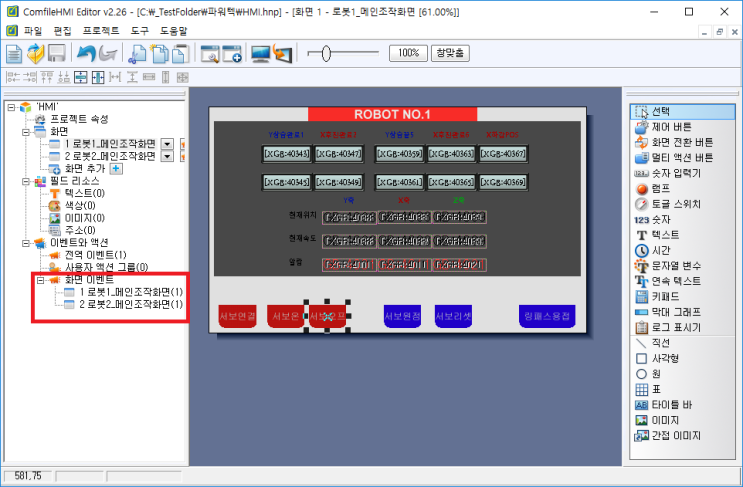Choose the 원 circle tool
Image resolution: width=743 pixels, height=487 pixels.
tap(648, 374)
